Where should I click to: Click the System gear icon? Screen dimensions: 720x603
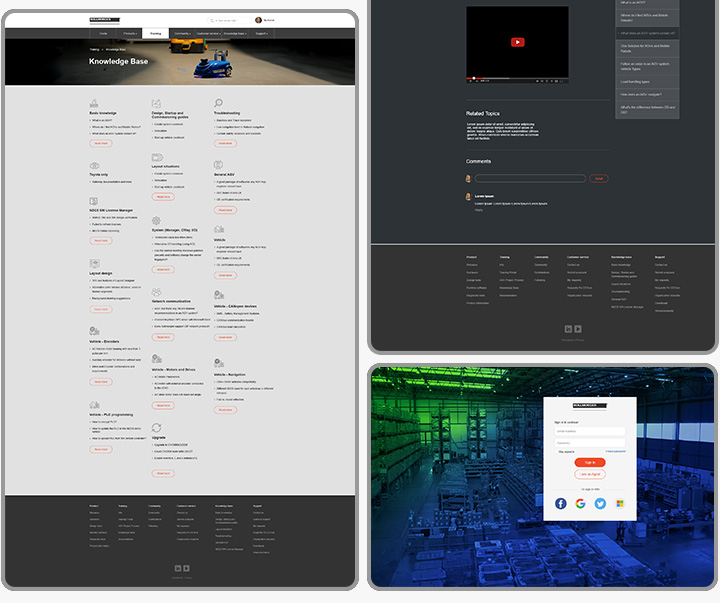(156, 218)
